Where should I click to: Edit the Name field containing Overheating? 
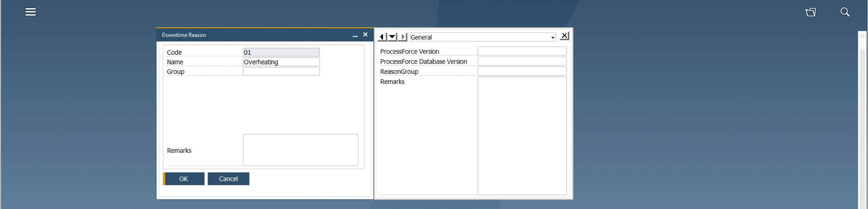pos(281,62)
